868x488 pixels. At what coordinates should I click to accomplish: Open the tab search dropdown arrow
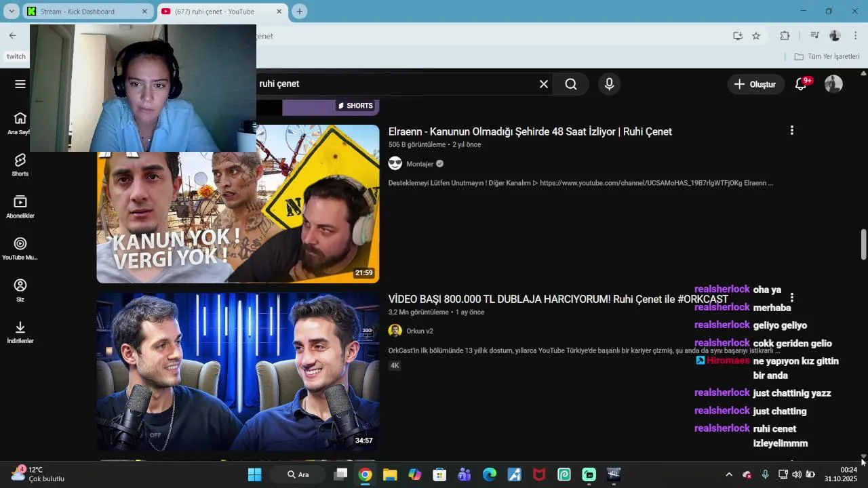pyautogui.click(x=11, y=12)
